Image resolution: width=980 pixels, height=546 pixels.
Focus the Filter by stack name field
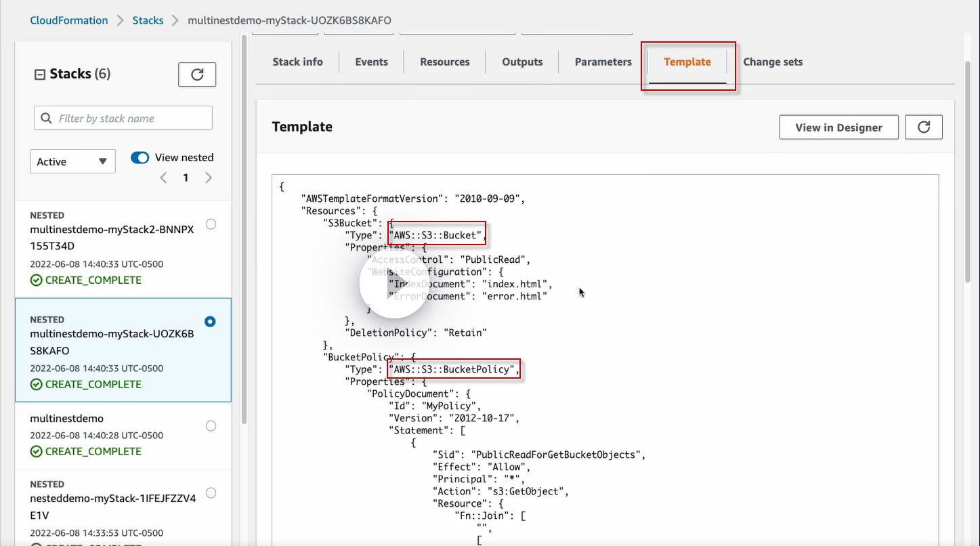(123, 118)
